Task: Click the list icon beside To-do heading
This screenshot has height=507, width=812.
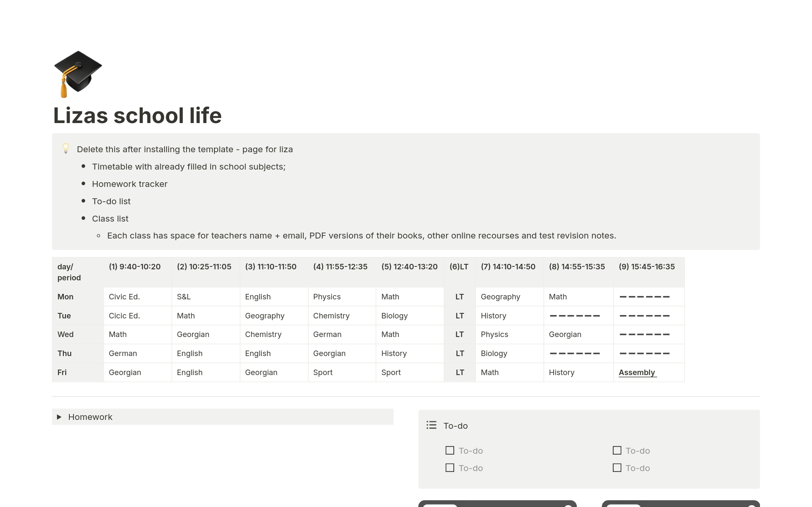Action: tap(431, 425)
